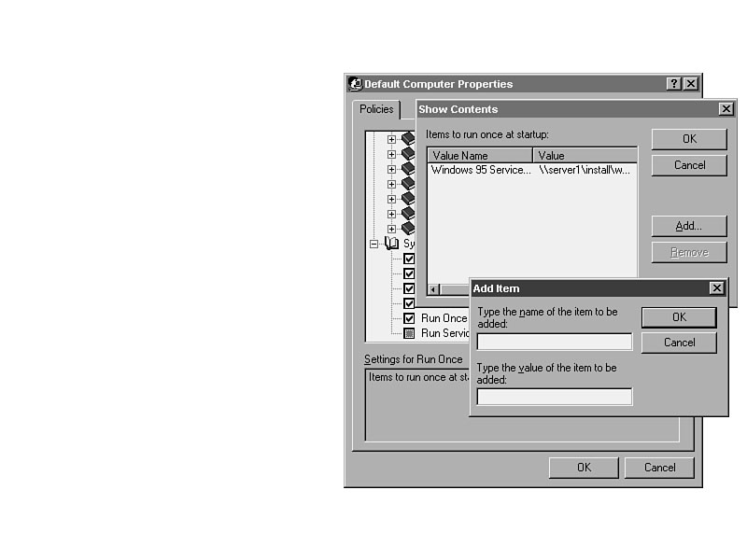
Task: Click the item name input field
Action: [x=554, y=342]
